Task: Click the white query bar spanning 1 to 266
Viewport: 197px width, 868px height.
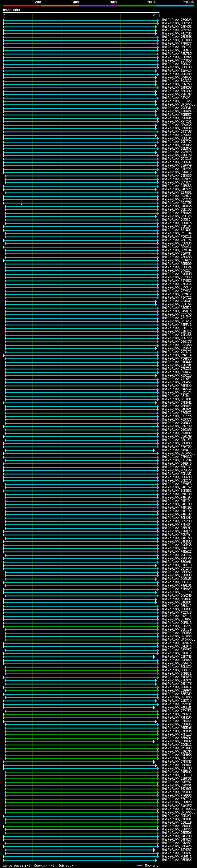Action: click(x=81, y=13)
